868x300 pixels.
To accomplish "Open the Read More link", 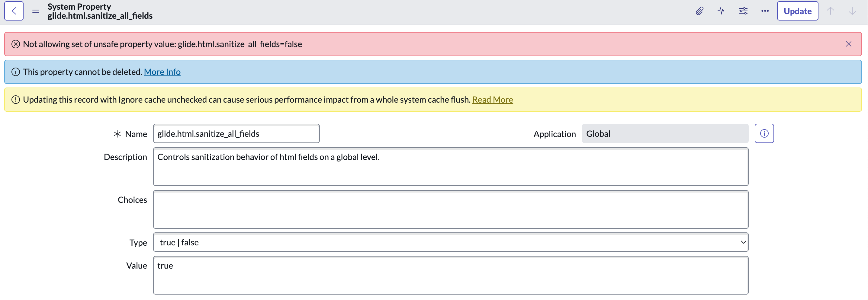I will click(492, 100).
